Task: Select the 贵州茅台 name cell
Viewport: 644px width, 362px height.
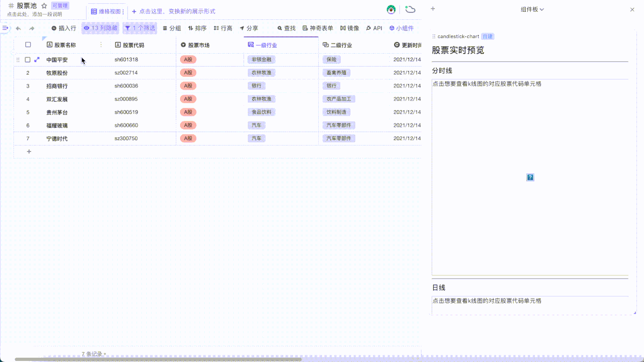Action: click(75, 112)
